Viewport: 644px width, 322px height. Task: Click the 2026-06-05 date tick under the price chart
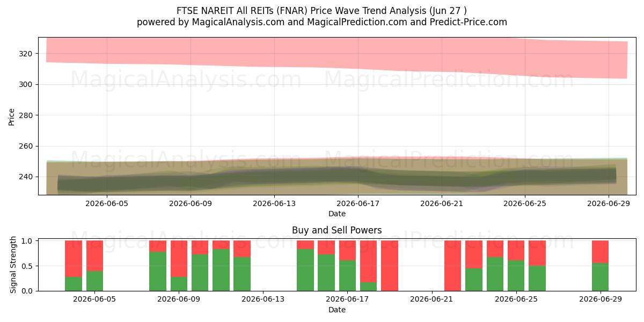pyautogui.click(x=107, y=203)
